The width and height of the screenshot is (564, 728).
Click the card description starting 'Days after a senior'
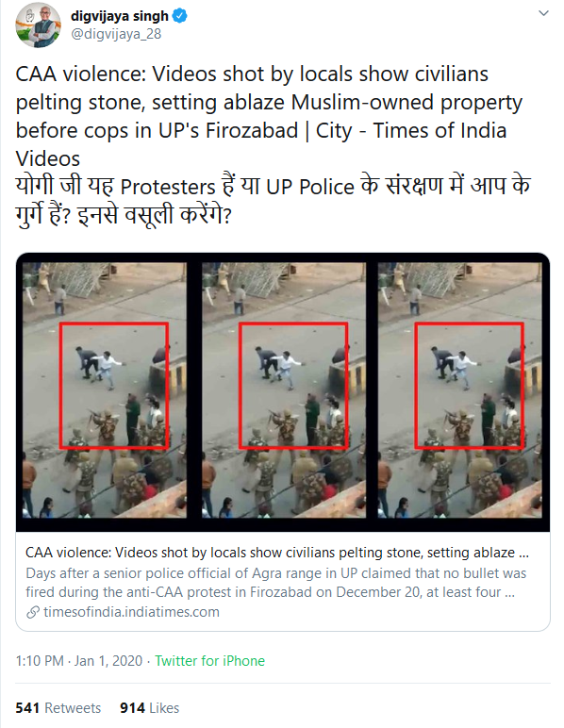pyautogui.click(x=275, y=583)
